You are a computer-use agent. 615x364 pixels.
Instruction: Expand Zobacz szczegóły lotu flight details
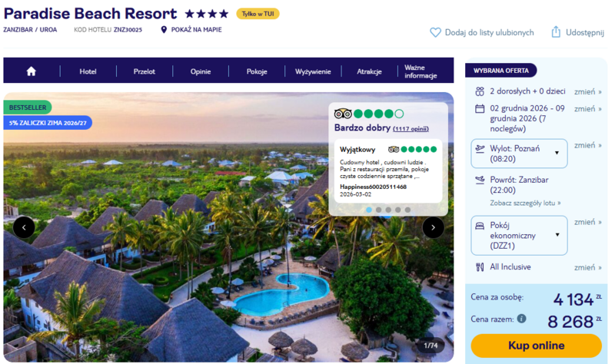coord(525,203)
